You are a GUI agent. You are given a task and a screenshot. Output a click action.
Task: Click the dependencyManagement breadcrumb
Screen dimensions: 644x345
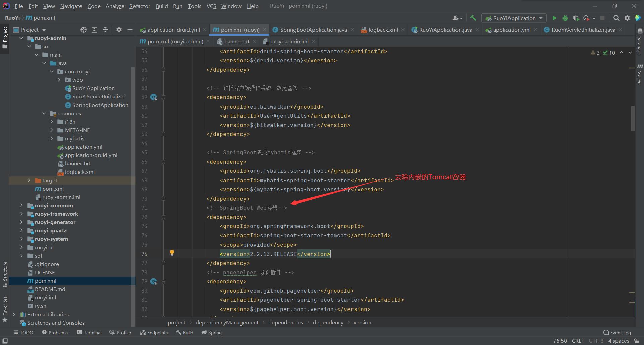[227, 322]
